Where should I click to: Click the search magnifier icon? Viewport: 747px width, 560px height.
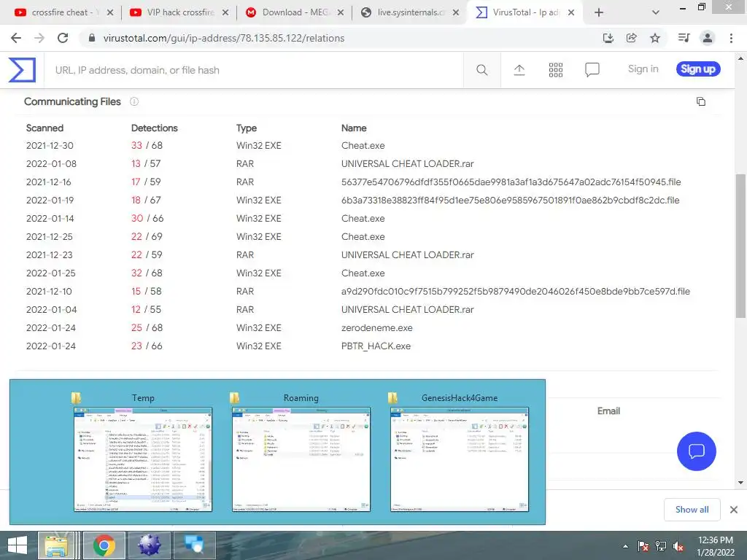[x=481, y=70]
